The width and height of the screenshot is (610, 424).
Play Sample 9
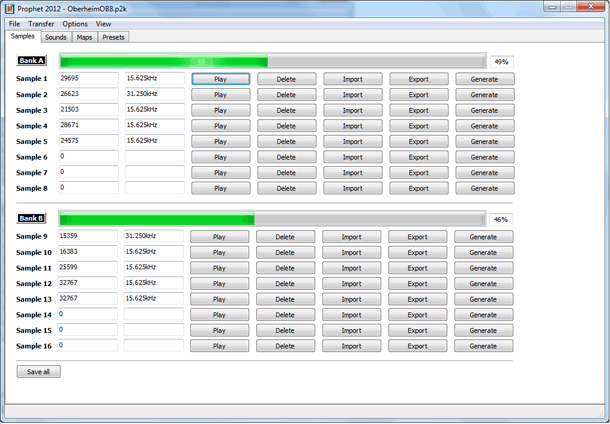(x=219, y=237)
